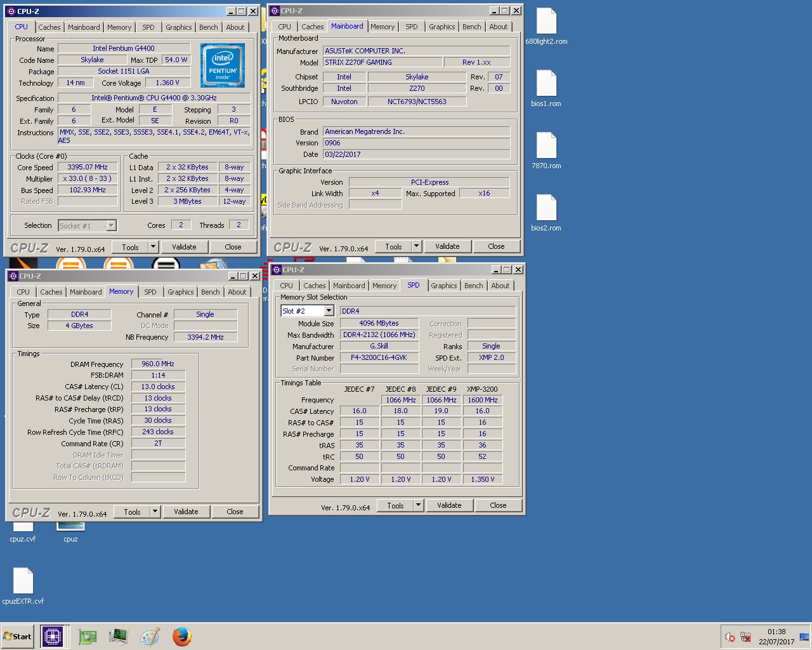Select the cpuzEXTR.cvf desktop file

tap(23, 587)
